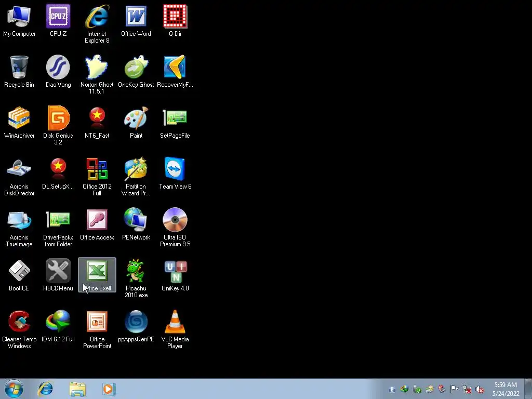Open the clock showing 5:59 AM
The image size is (532, 399).
point(506,389)
